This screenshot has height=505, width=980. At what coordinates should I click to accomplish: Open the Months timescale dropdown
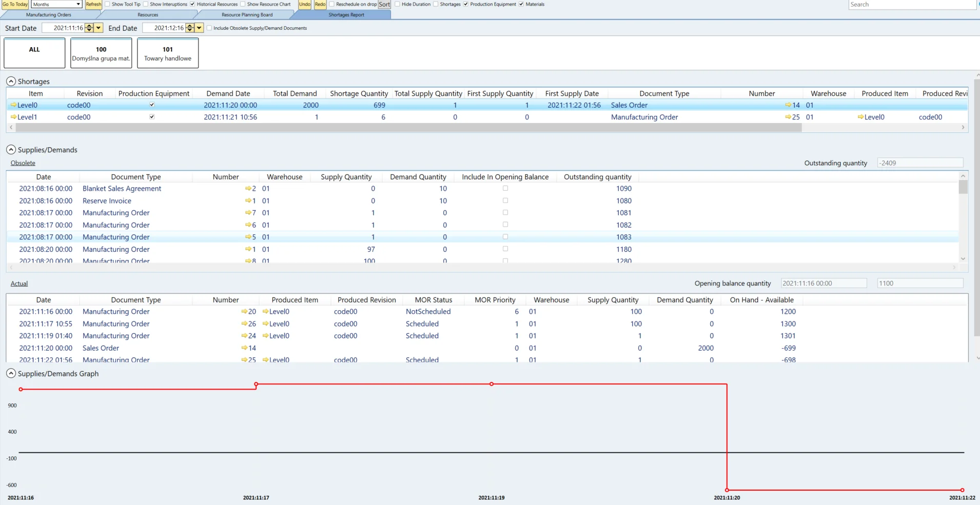78,4
